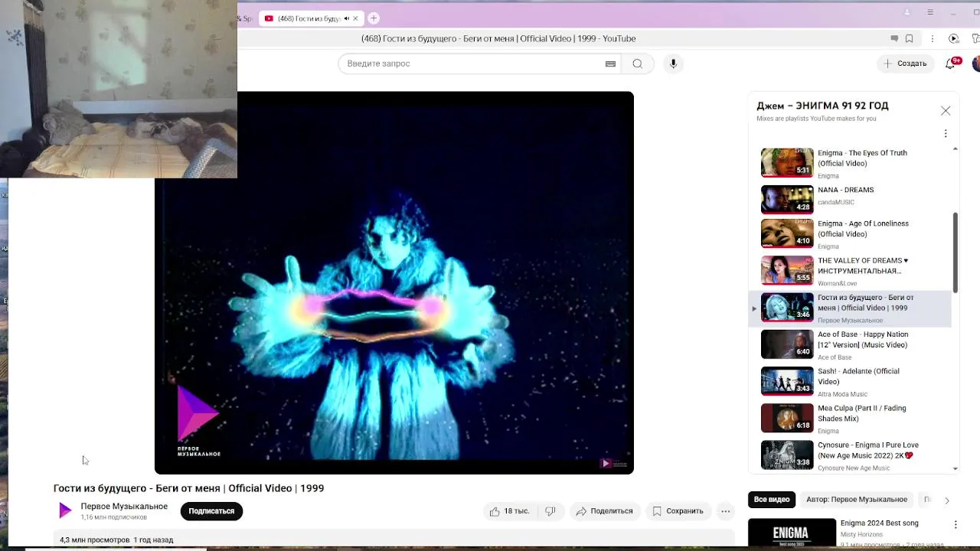Click the video title text

pos(188,488)
